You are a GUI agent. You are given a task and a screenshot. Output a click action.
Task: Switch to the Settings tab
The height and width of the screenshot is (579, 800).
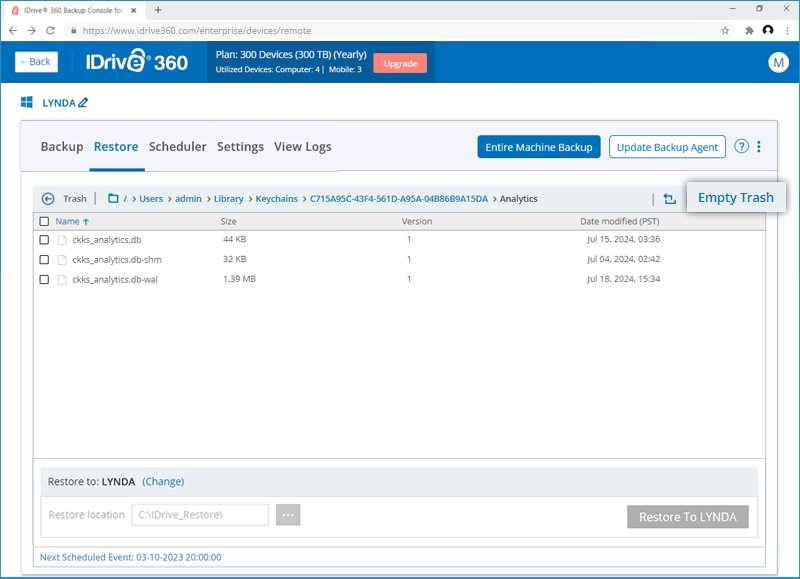pos(240,147)
